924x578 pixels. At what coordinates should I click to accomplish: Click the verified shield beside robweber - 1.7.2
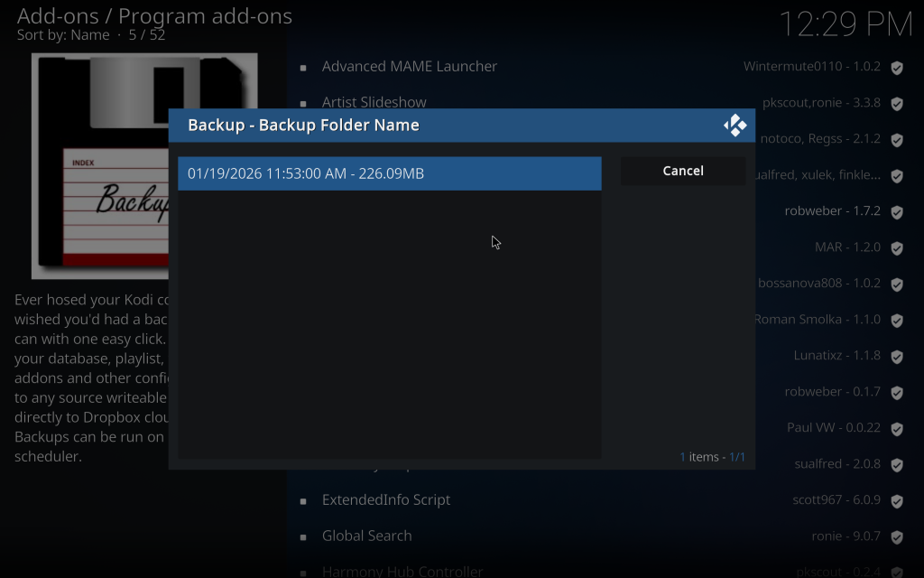pos(897,212)
